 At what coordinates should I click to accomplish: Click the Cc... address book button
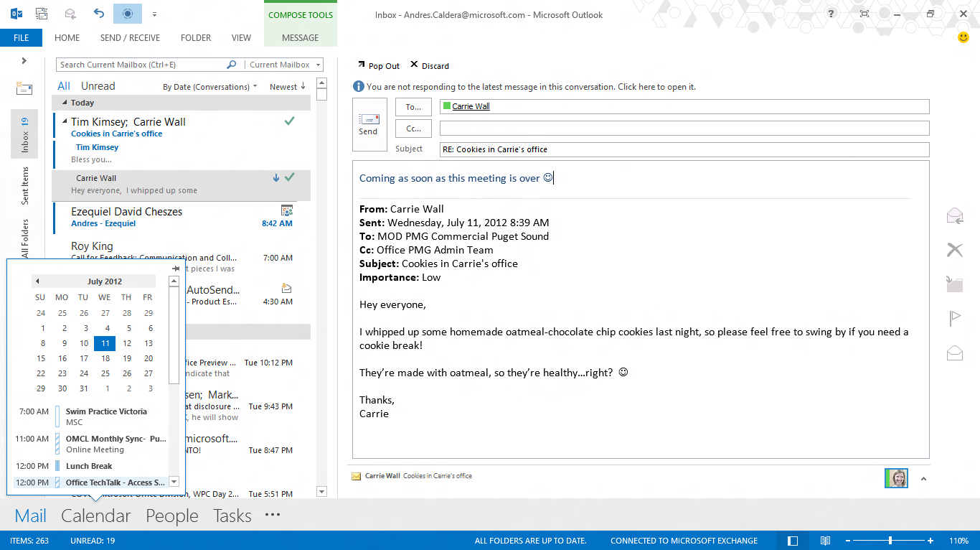[413, 129]
